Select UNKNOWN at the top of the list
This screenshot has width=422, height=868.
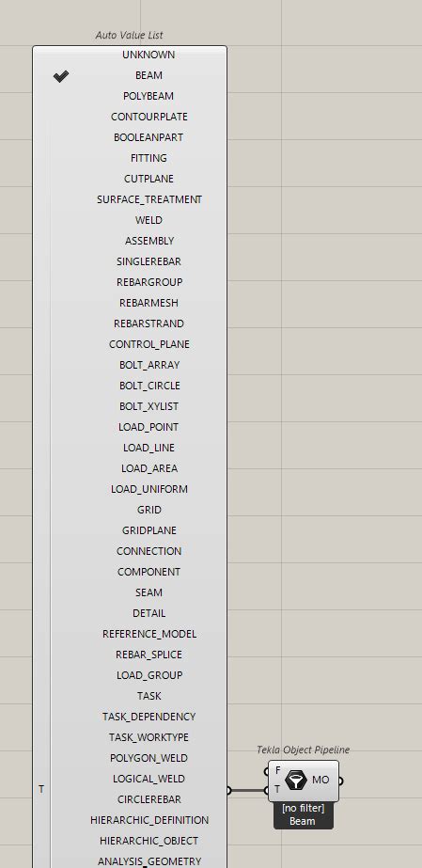148,55
